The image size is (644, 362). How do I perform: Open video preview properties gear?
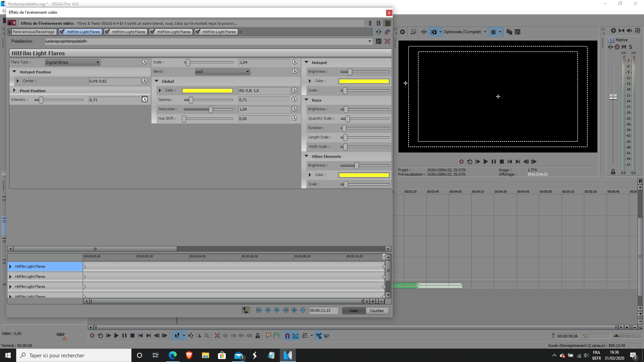coord(402,32)
